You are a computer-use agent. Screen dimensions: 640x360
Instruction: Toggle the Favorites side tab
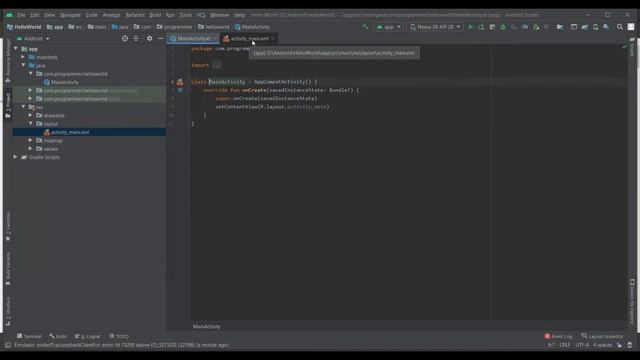[x=8, y=227]
